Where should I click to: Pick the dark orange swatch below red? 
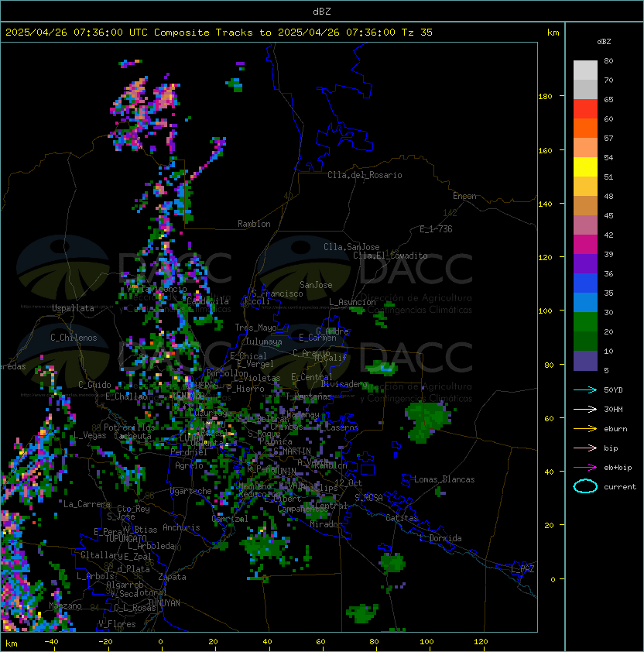pos(585,128)
